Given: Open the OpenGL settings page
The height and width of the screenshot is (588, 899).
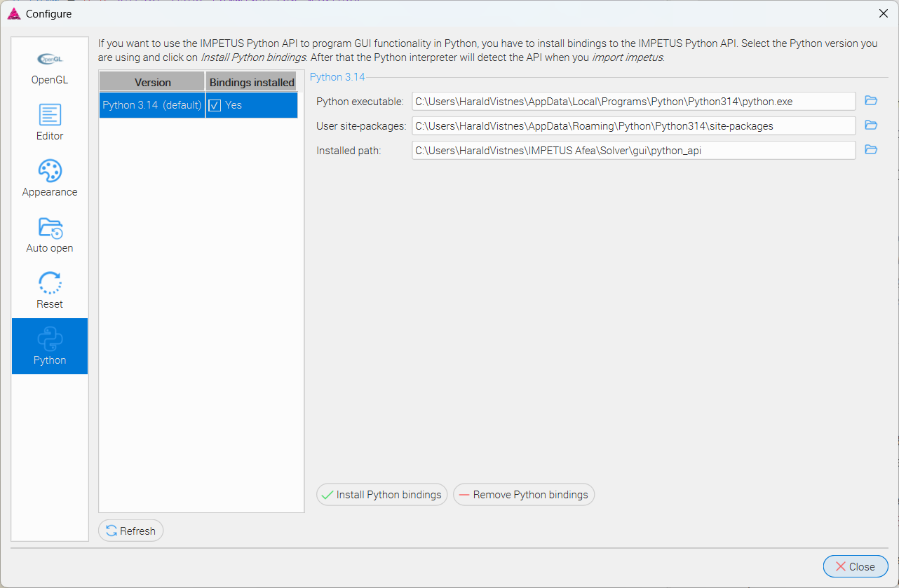Looking at the screenshot, I should click(50, 67).
